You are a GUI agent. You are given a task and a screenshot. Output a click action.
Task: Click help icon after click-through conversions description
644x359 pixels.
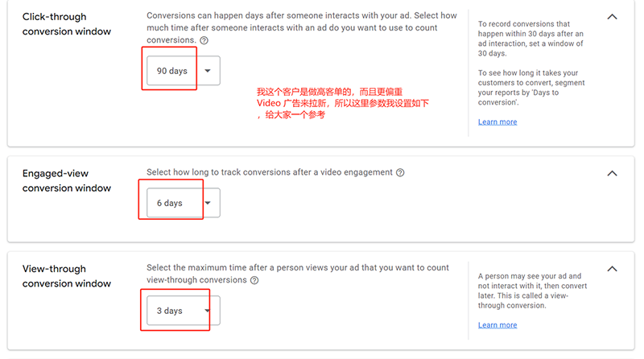click(203, 40)
